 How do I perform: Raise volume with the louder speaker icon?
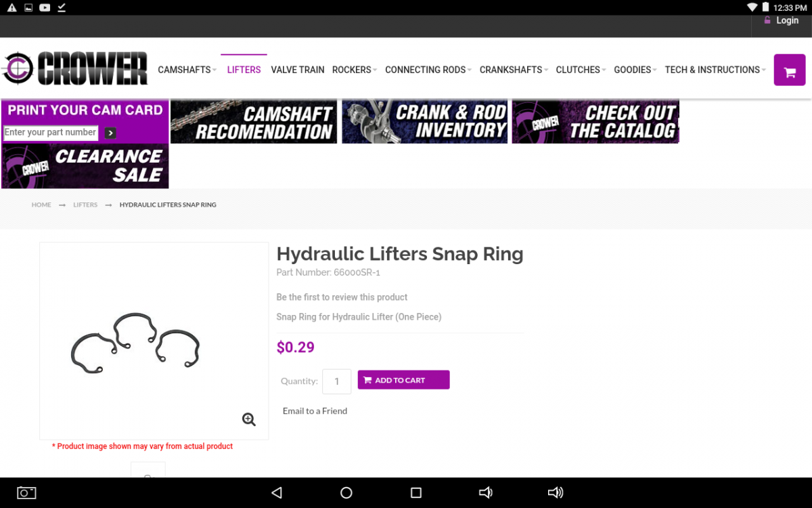[556, 492]
